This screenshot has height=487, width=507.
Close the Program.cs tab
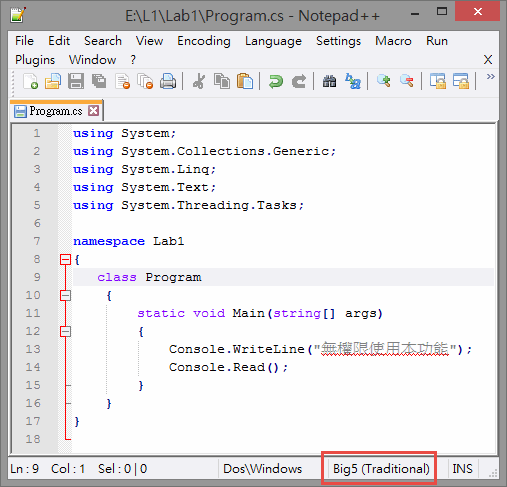point(94,111)
